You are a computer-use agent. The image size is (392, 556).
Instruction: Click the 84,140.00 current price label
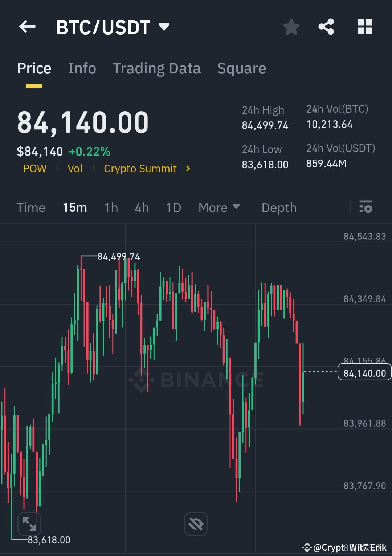click(x=364, y=372)
